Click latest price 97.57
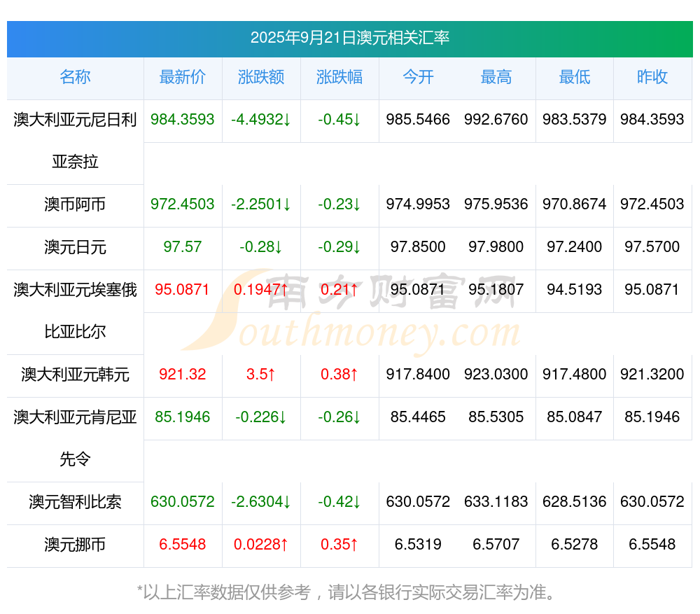700x614 pixels. [183, 247]
